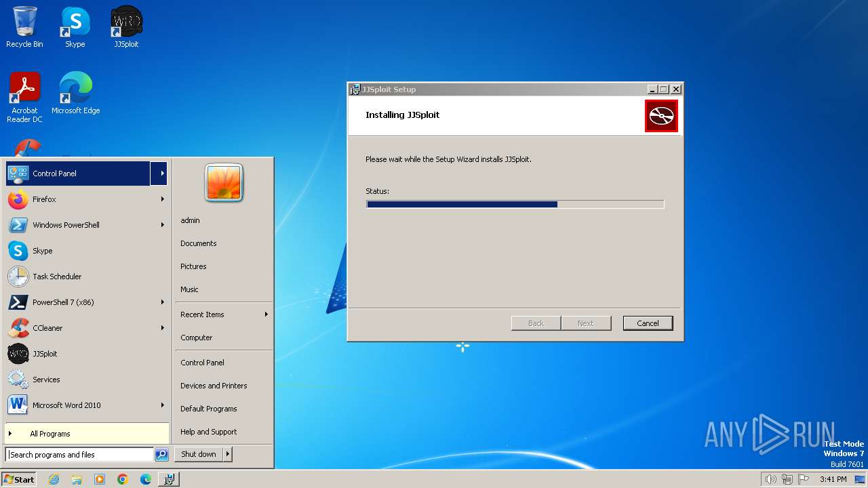
Task: Click the volume speaker tray icon
Action: pyautogui.click(x=771, y=479)
